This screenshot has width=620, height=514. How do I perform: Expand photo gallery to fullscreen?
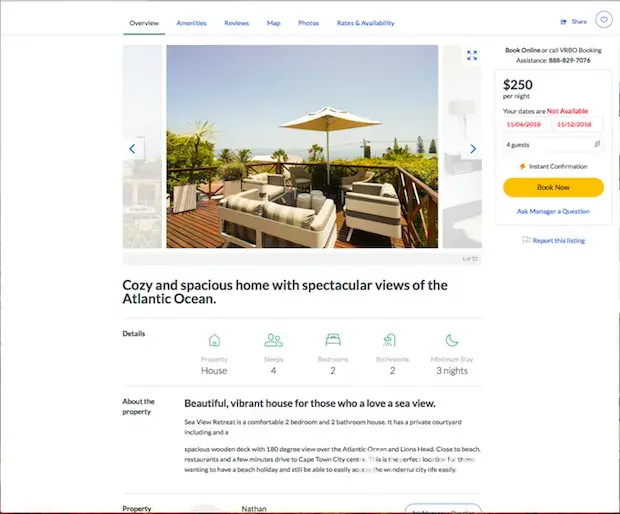tap(472, 56)
